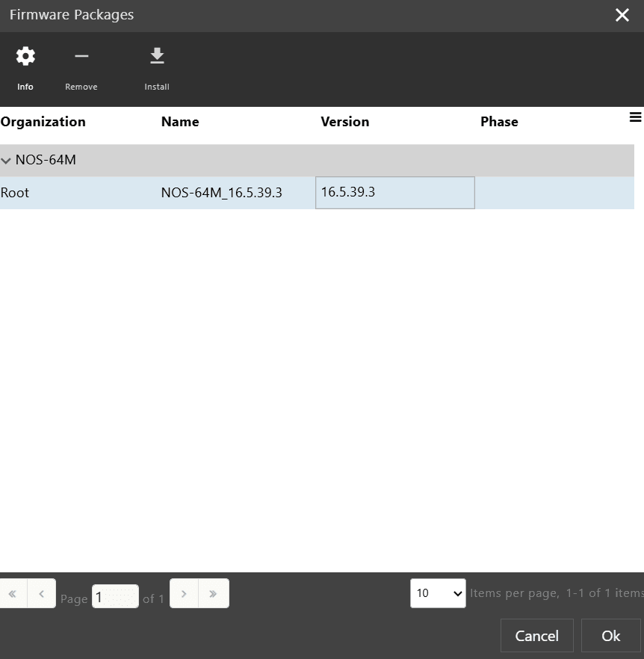The image size is (644, 659).
Task: Open the items per page dropdown
Action: click(438, 593)
